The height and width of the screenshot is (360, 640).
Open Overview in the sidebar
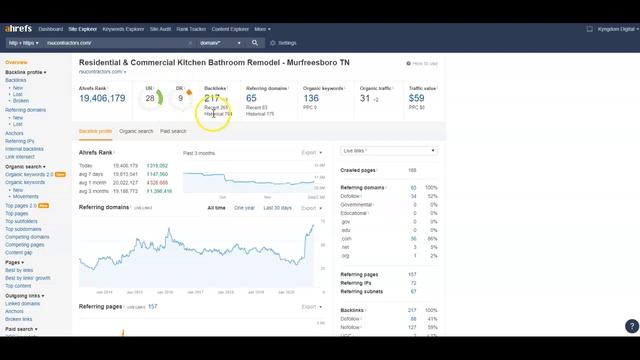pos(16,62)
